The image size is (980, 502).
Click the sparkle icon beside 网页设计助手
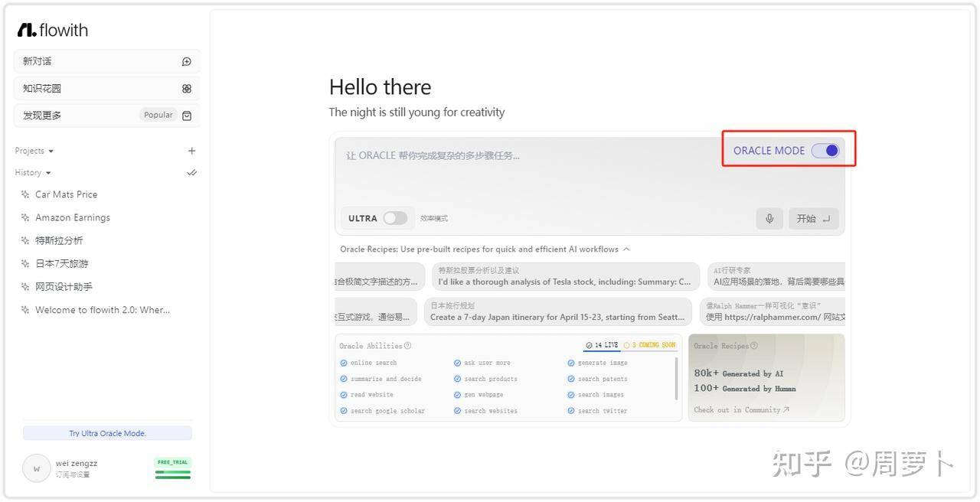click(25, 287)
